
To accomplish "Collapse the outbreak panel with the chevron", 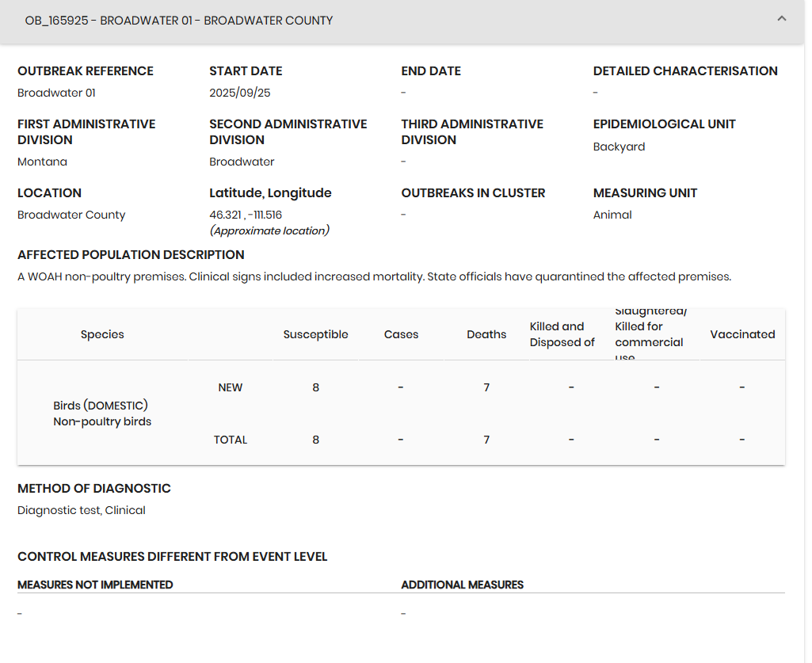I will click(781, 19).
